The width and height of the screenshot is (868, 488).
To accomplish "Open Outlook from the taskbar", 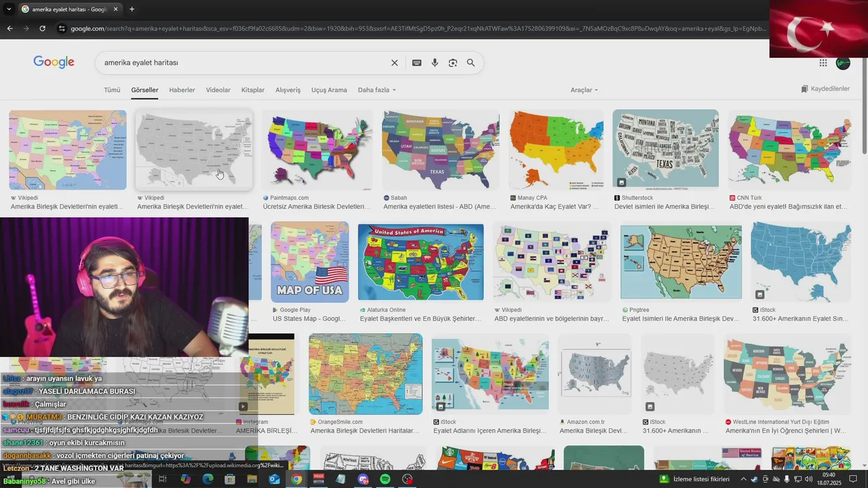I will tap(274, 479).
